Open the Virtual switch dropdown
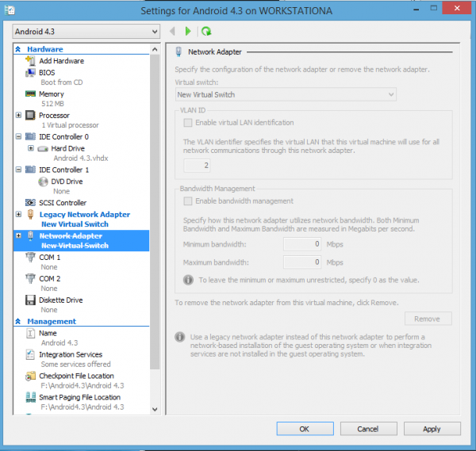The width and height of the screenshot is (476, 451). [x=286, y=94]
